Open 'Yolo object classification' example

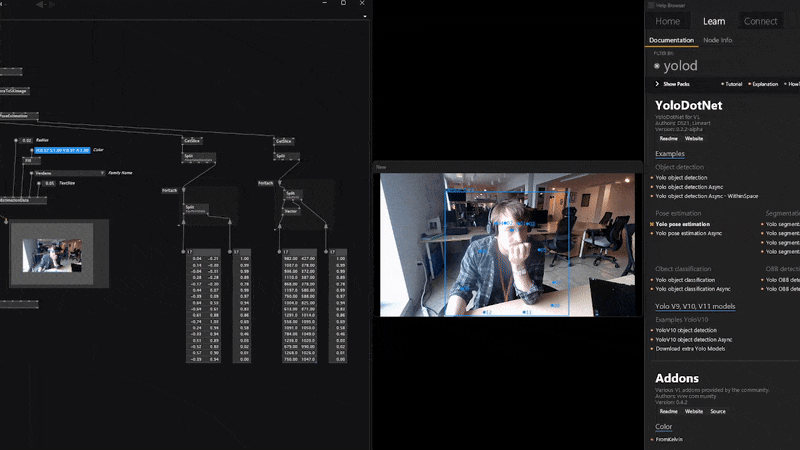(x=685, y=280)
